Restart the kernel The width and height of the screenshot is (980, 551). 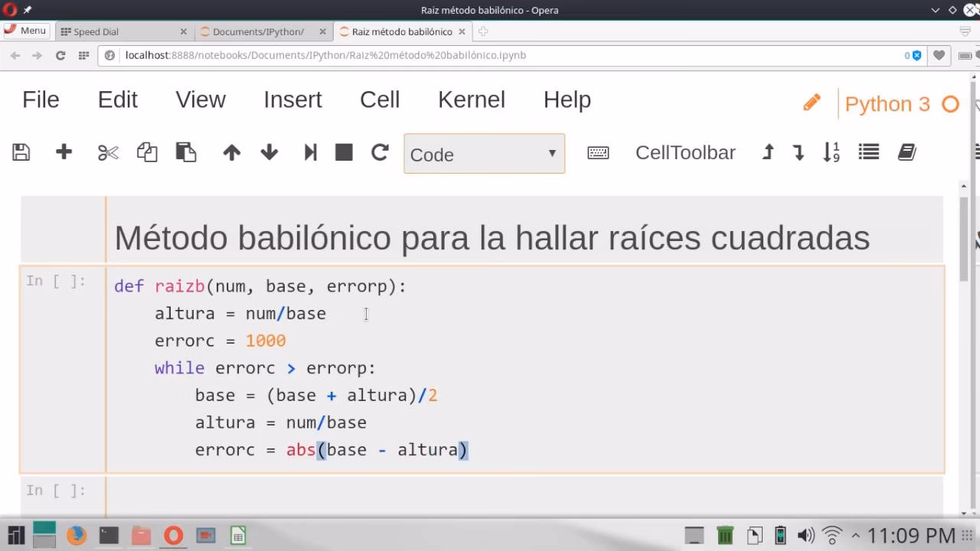coord(380,152)
